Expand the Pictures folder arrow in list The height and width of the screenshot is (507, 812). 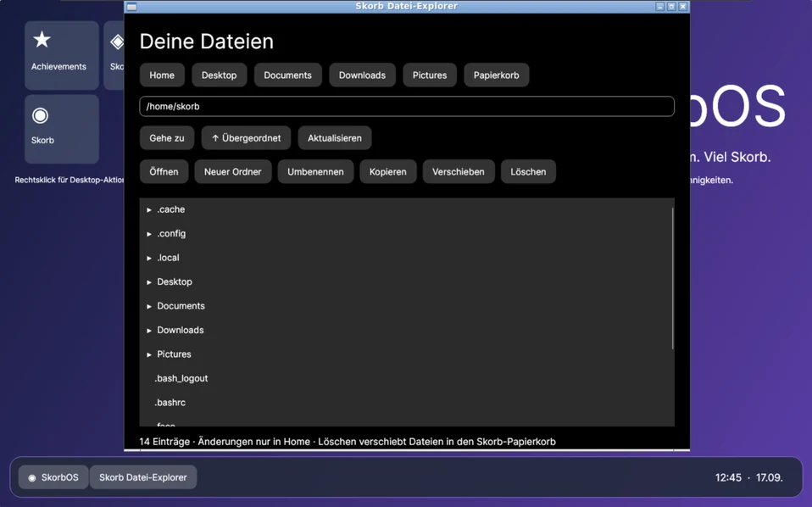[148, 354]
